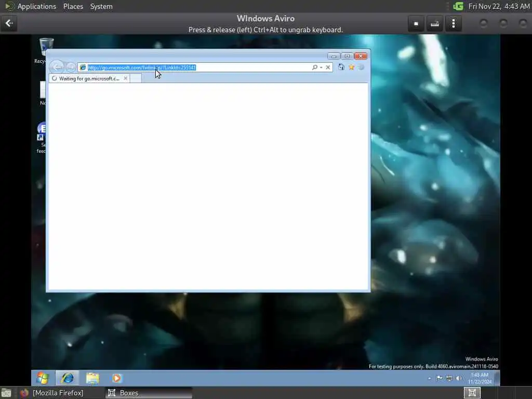Click the go.microsoft.com URL field
Viewport: 532px width, 399px height.
199,68
